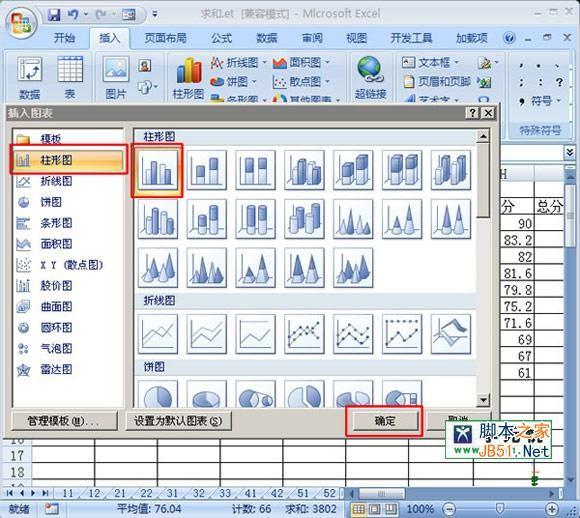Select line with markers chart thumbnail
580x518 pixels.
click(x=304, y=334)
